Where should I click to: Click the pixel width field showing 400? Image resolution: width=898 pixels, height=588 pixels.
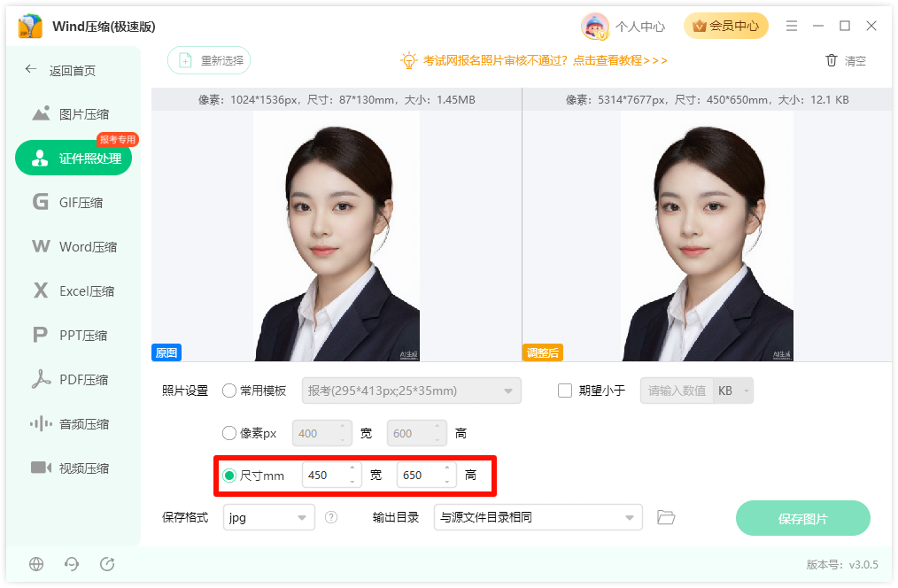(x=322, y=433)
